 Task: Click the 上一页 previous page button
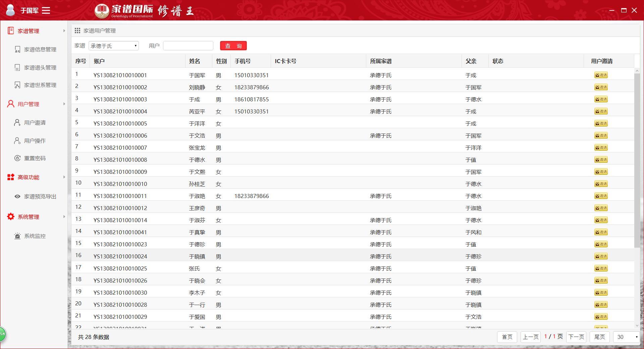(531, 337)
